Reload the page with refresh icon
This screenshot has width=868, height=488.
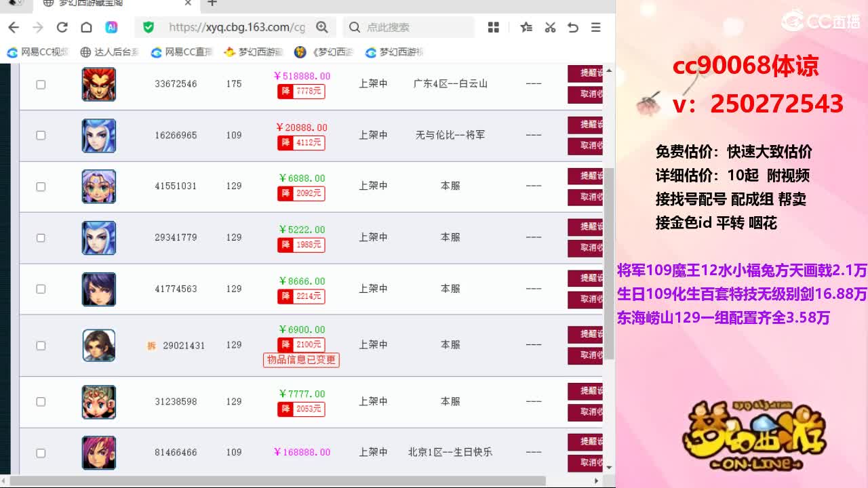pos(62,27)
